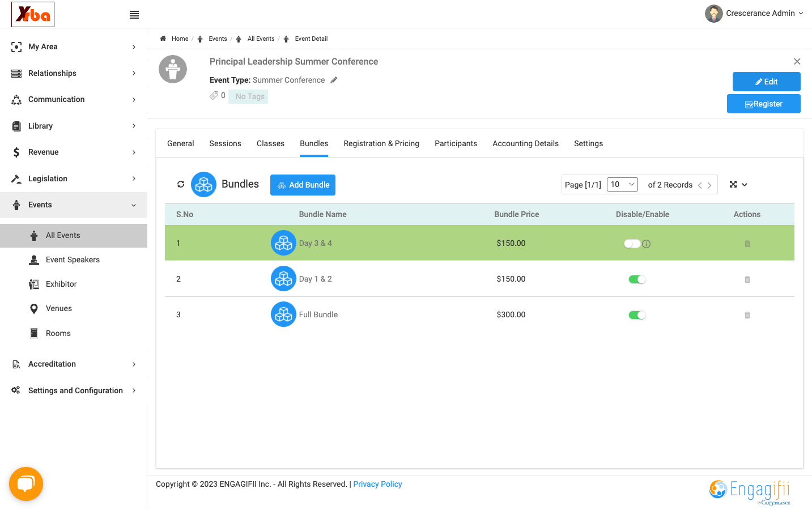Click the Full Bundle cube icon
The width and height of the screenshot is (812, 510).
click(x=283, y=314)
